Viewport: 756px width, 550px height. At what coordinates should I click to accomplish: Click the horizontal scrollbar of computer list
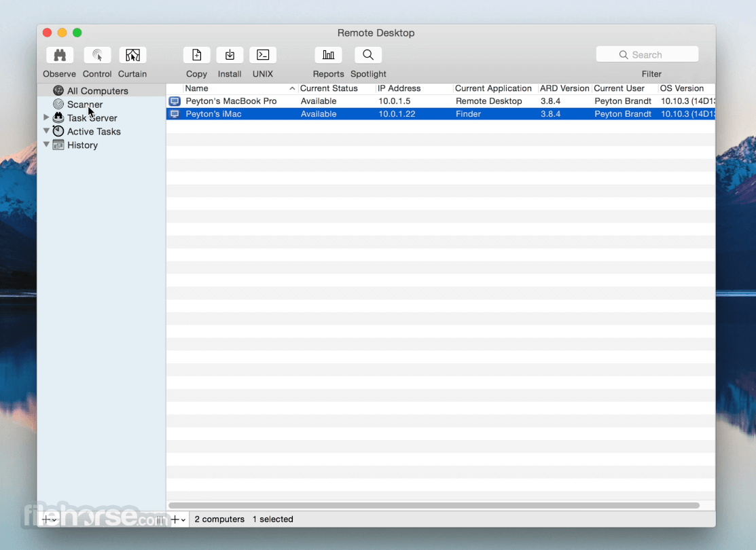[x=434, y=505]
